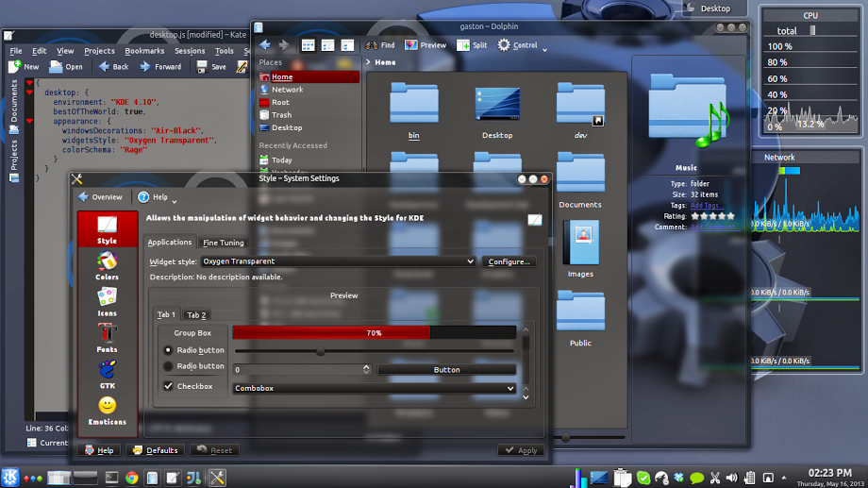Image resolution: width=868 pixels, height=488 pixels.
Task: Click the Home breadcrumb chevron in Dolphin
Action: pyautogui.click(x=368, y=62)
